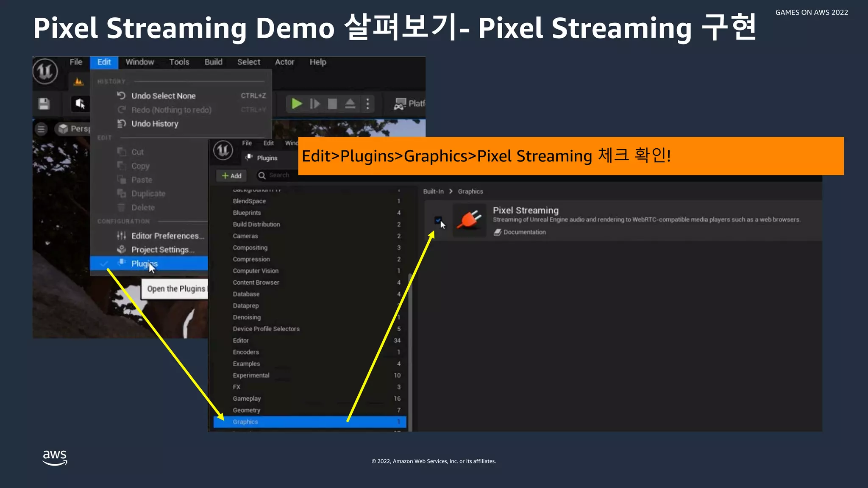Image resolution: width=868 pixels, height=488 pixels.
Task: Open the Platforms dropdown icon
Action: pyautogui.click(x=400, y=104)
